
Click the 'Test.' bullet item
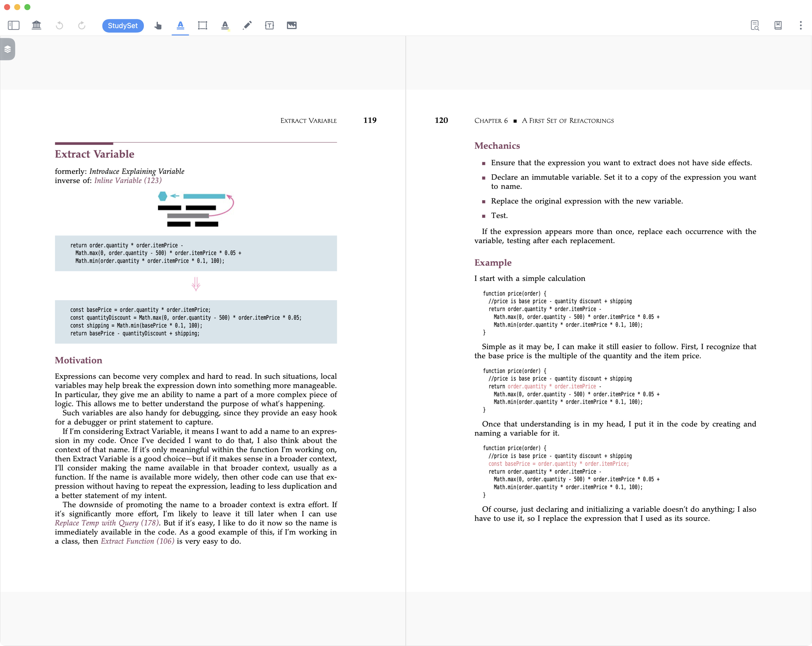point(499,215)
